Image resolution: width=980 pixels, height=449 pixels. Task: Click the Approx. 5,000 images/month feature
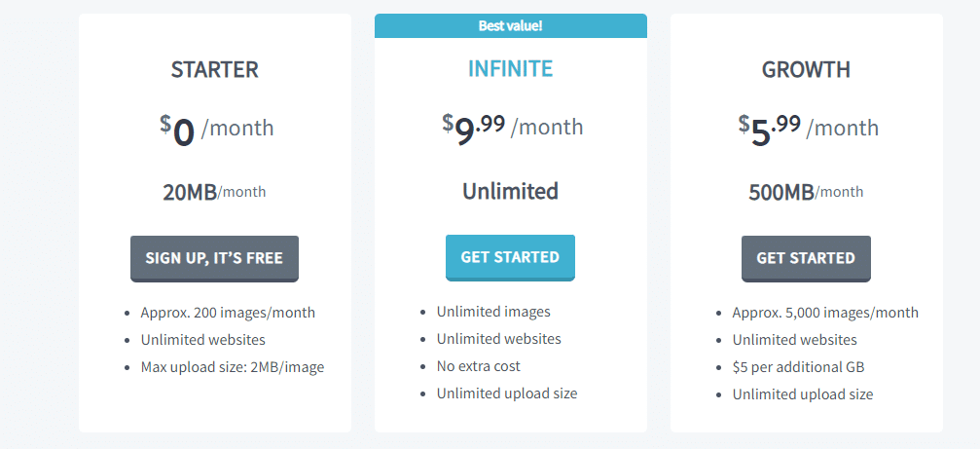click(x=825, y=313)
